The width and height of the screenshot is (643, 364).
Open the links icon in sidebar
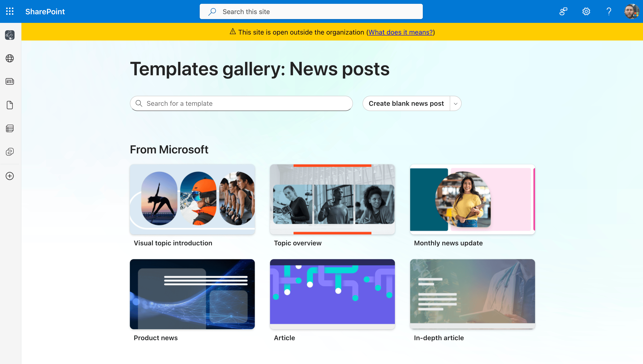pyautogui.click(x=10, y=152)
